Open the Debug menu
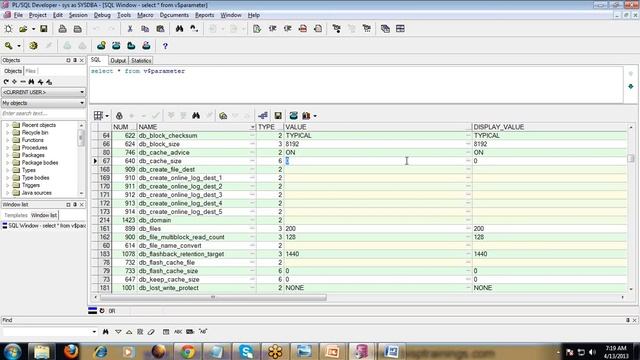The width and height of the screenshot is (640, 360). 102,15
